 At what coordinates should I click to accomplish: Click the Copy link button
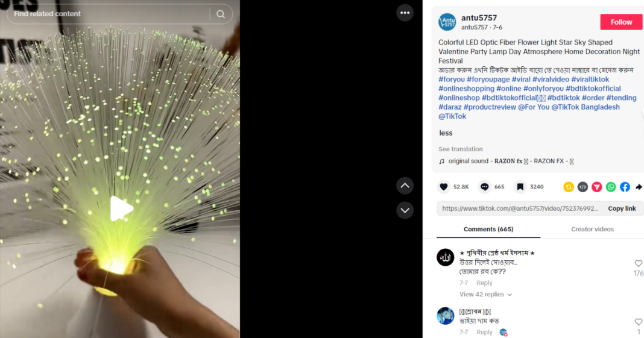(x=622, y=209)
